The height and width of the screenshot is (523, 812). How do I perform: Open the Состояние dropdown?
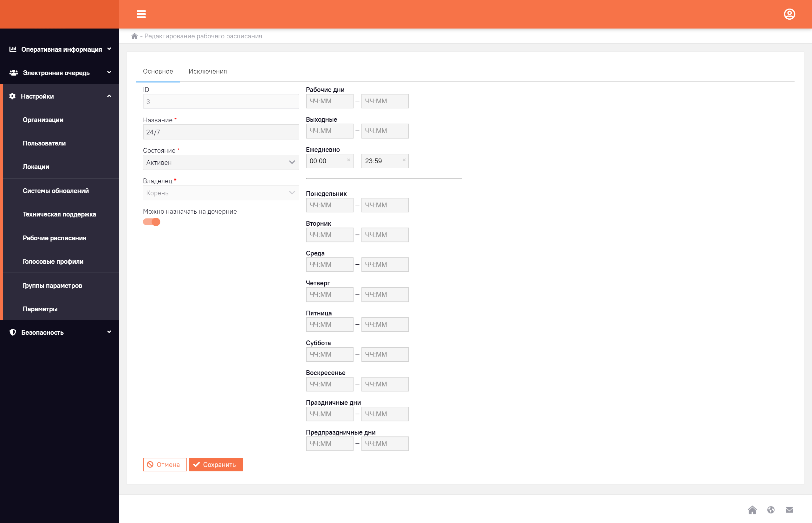(x=221, y=162)
